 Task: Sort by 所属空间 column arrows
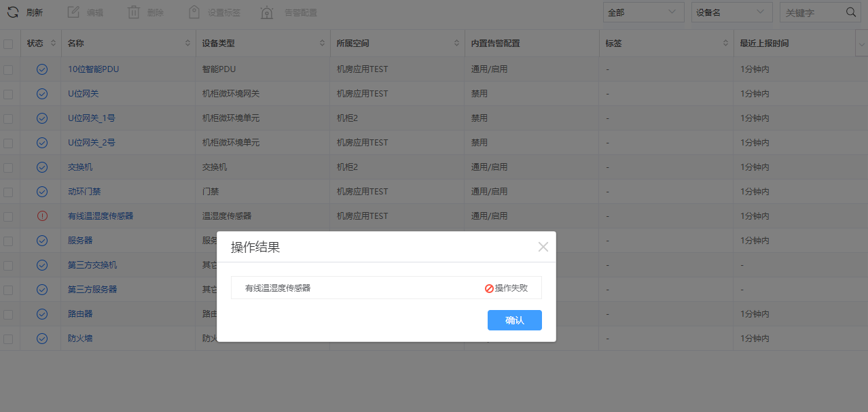(456, 44)
